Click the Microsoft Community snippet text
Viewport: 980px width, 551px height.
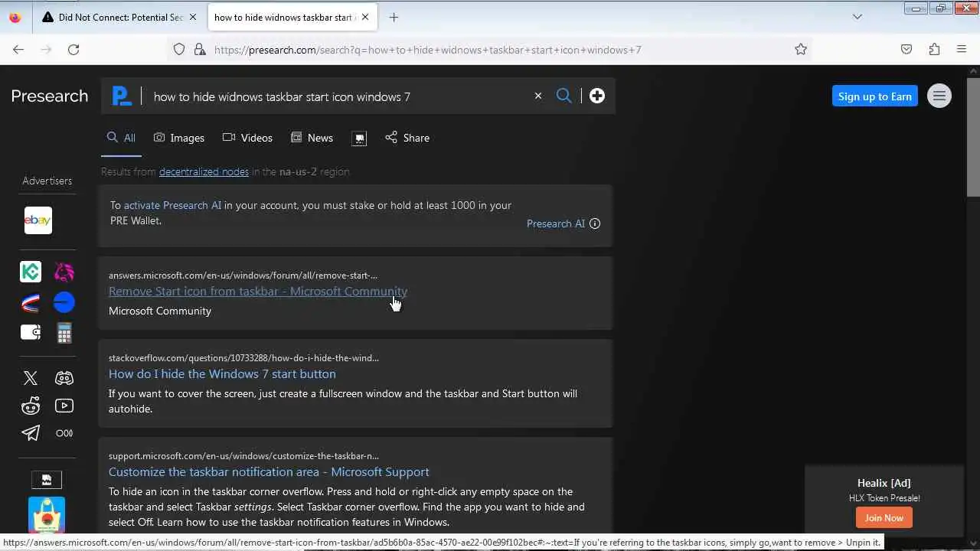pos(160,311)
